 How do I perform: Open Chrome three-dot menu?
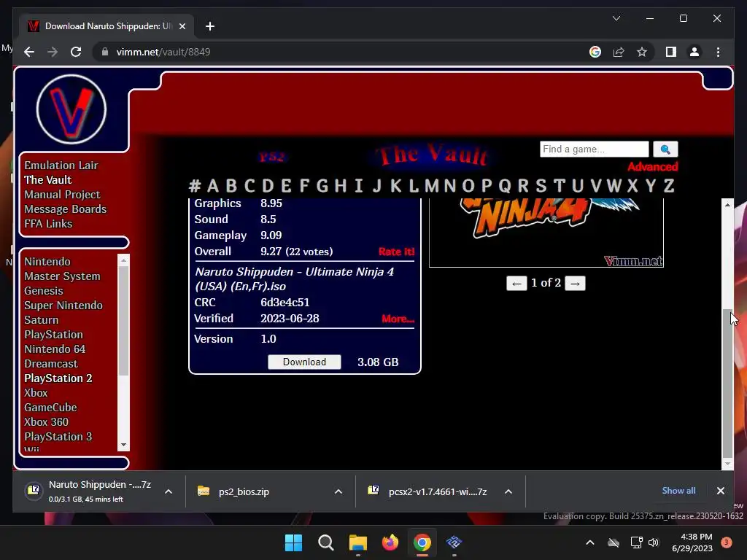pyautogui.click(x=718, y=52)
